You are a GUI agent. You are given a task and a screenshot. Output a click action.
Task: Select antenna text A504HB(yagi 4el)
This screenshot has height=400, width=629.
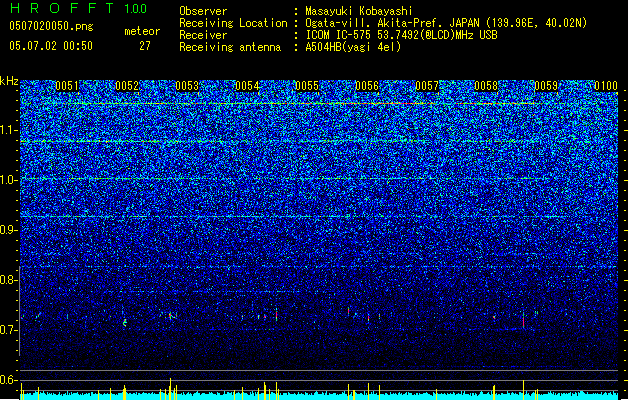[x=353, y=47]
